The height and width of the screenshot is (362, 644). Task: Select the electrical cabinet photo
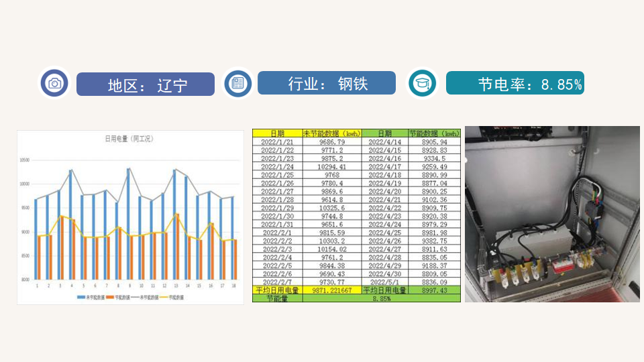pyautogui.click(x=552, y=215)
